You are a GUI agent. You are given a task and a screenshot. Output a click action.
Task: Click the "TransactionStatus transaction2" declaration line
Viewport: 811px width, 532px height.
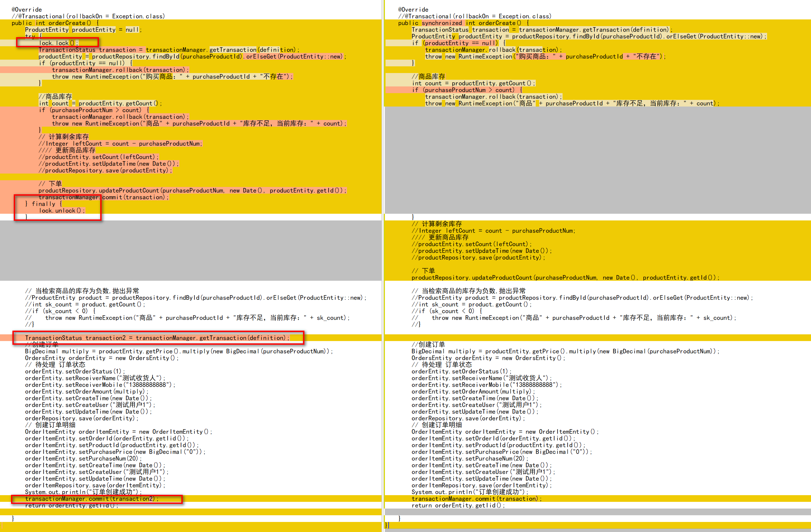pos(157,338)
